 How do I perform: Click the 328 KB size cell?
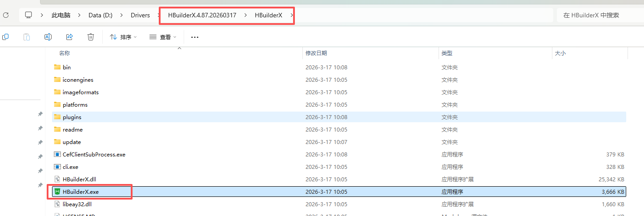pyautogui.click(x=616, y=167)
